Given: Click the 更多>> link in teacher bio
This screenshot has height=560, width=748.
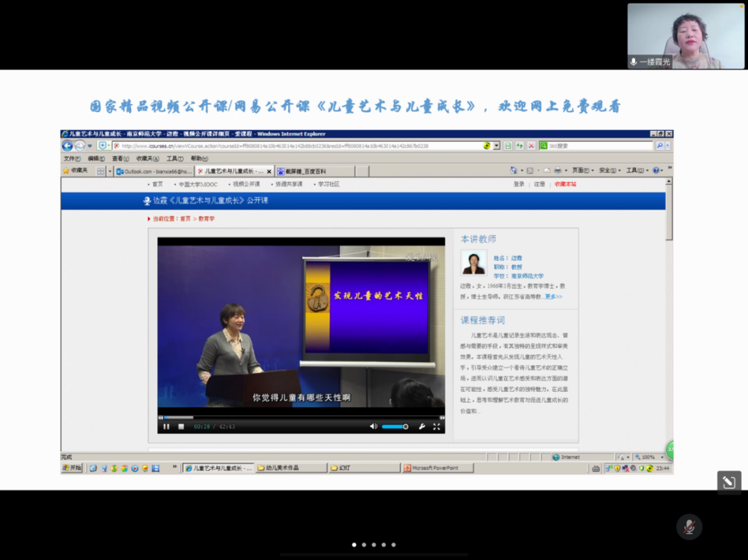Looking at the screenshot, I should coord(553,296).
